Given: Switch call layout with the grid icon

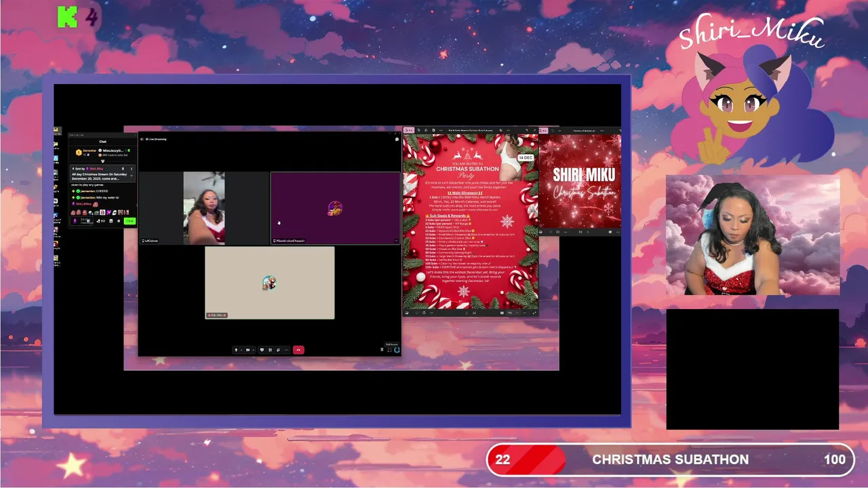Looking at the screenshot, I should coord(270,350).
